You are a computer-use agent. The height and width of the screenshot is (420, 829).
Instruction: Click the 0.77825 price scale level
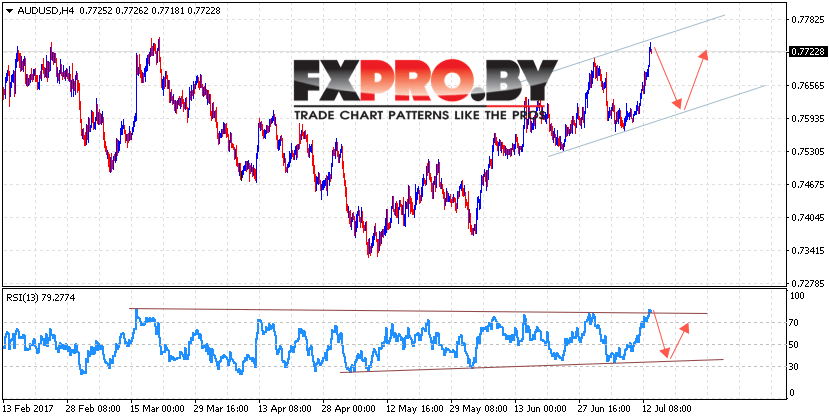[807, 20]
